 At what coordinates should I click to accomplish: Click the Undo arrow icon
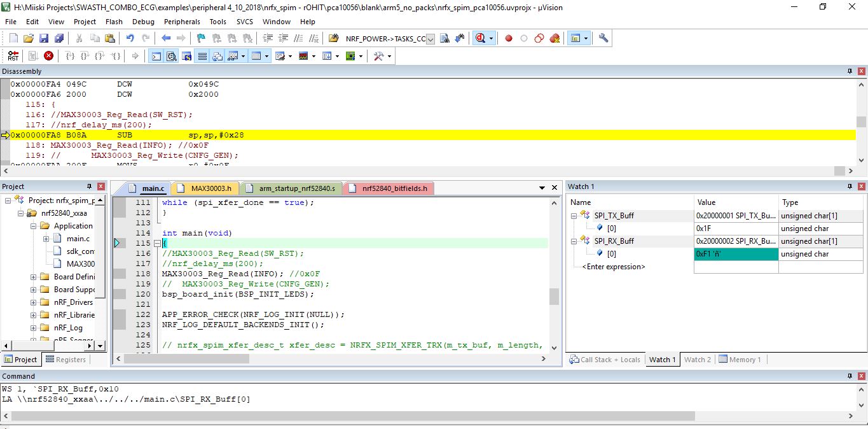(130, 38)
